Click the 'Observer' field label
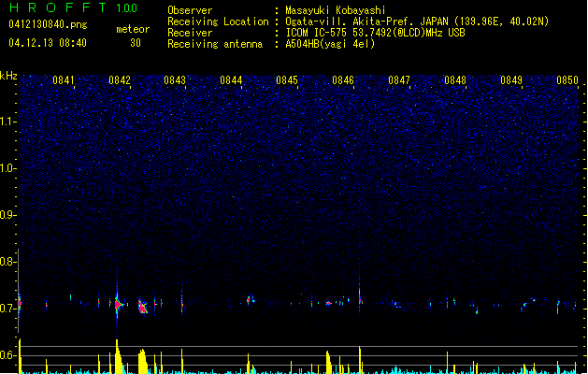 [x=190, y=10]
